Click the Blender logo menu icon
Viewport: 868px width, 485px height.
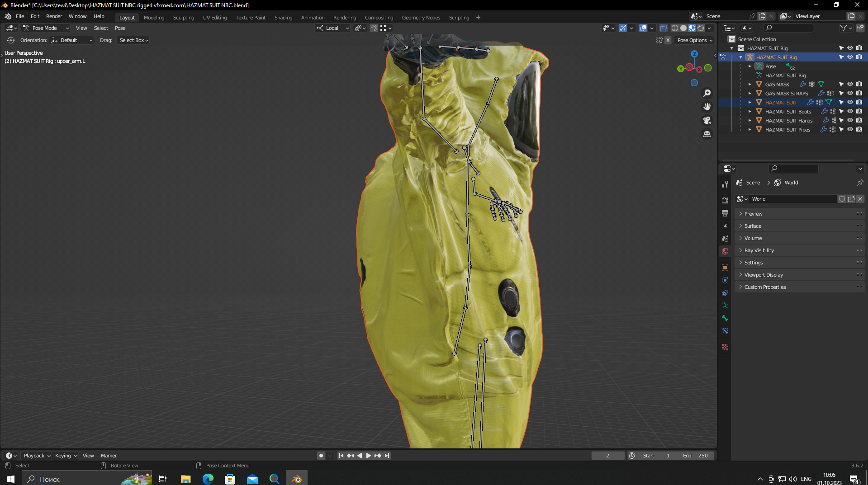tap(8, 16)
